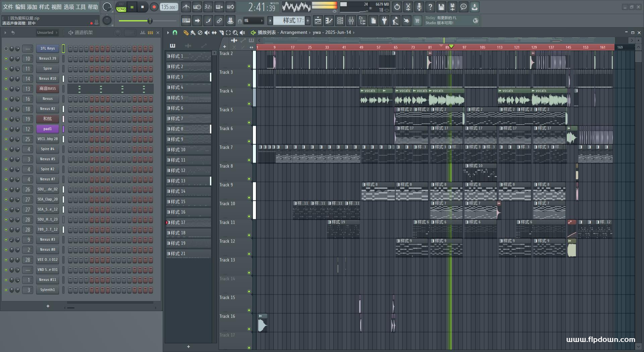Click the plus button to add a channel
644x352 pixels.
coord(48,306)
